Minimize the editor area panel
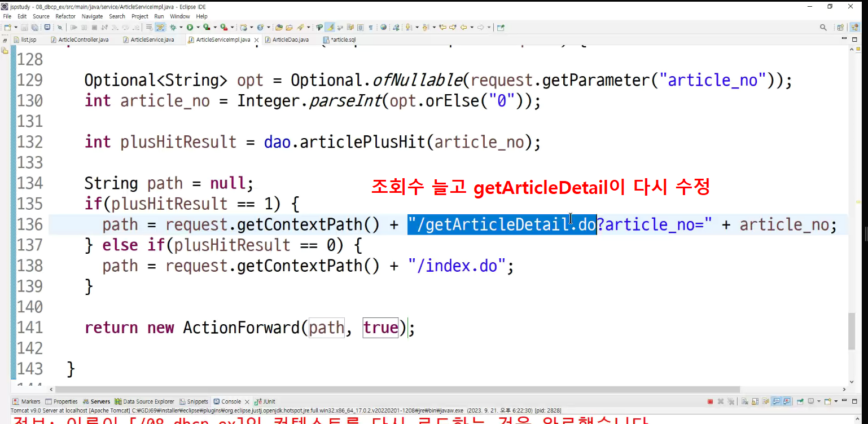Image resolution: width=868 pixels, height=424 pixels. (x=845, y=39)
